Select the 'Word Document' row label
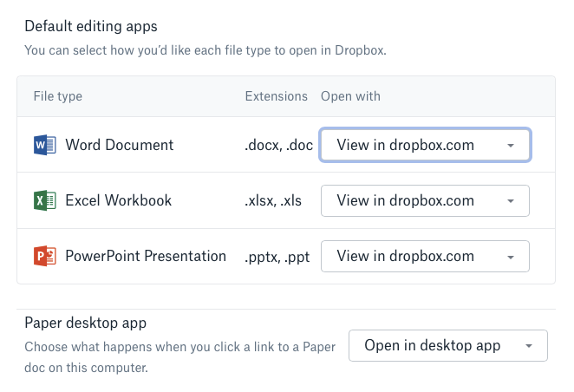Viewport: 574px width, 392px height. click(x=120, y=145)
